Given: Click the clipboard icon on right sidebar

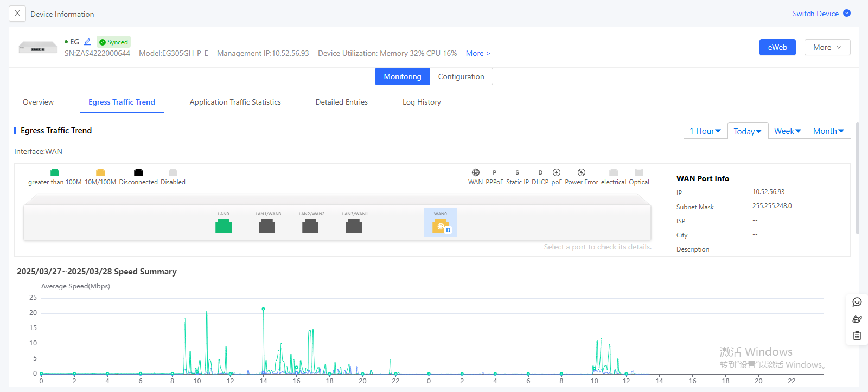Looking at the screenshot, I should pyautogui.click(x=857, y=336).
